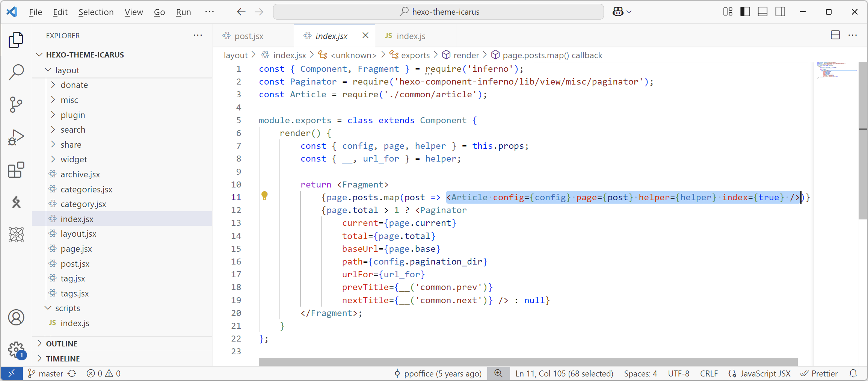Toggle the primary side bar visibility
The image size is (868, 381).
coord(745,12)
